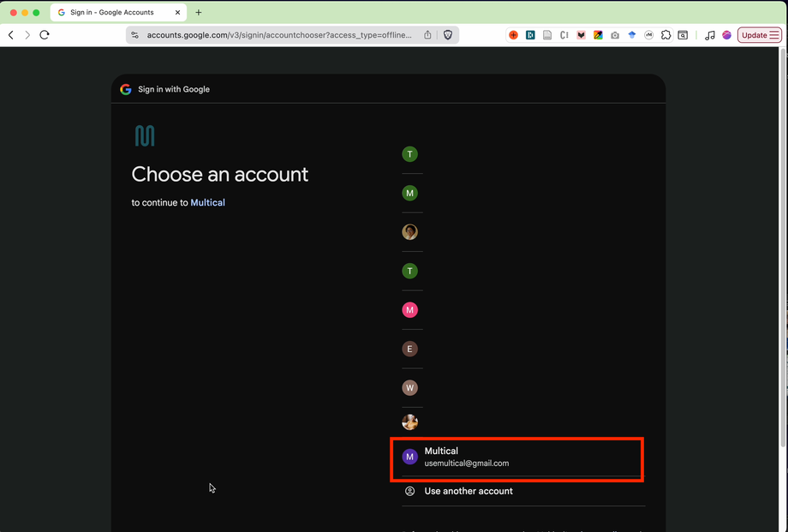Click the teal Multical logo above Choose an account

coord(142,134)
